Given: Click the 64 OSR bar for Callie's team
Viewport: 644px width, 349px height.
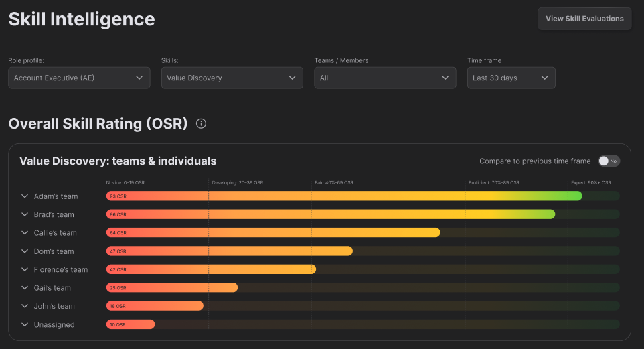Looking at the screenshot, I should 273,232.
